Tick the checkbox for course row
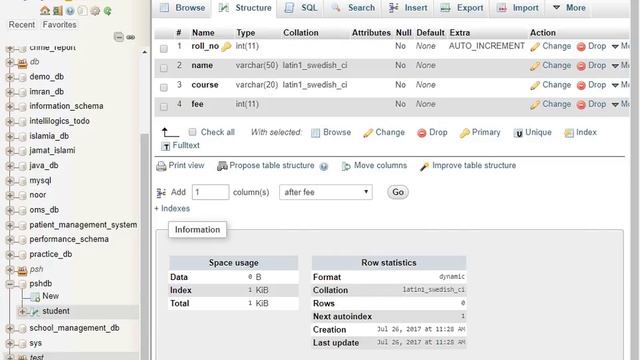 click(x=164, y=87)
